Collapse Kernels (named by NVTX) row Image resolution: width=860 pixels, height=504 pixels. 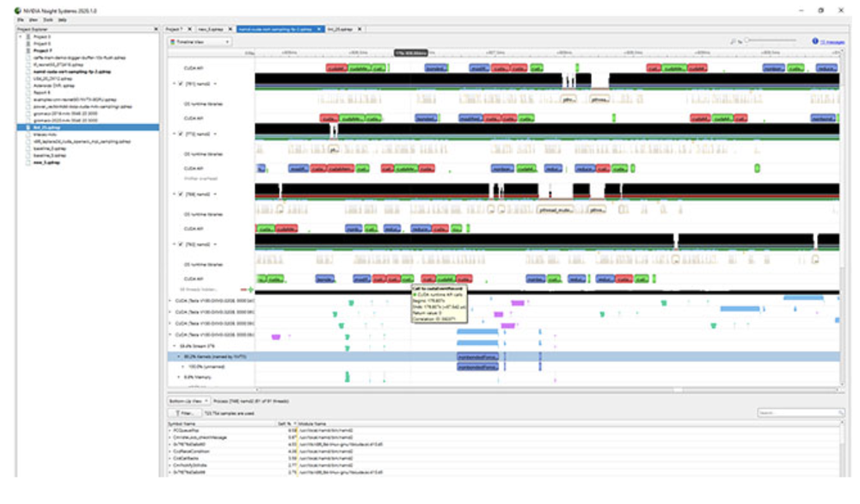[179, 356]
